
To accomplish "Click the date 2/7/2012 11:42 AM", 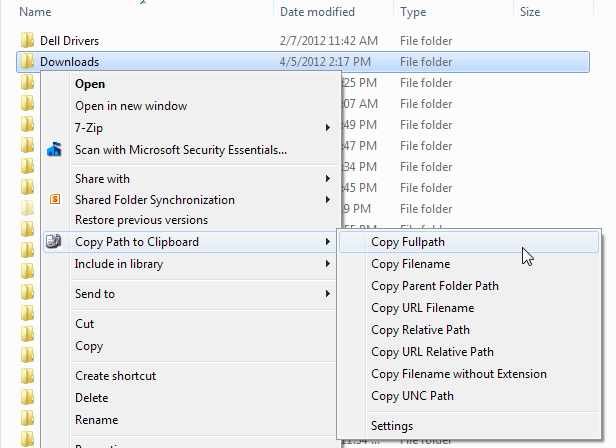I will pos(328,40).
